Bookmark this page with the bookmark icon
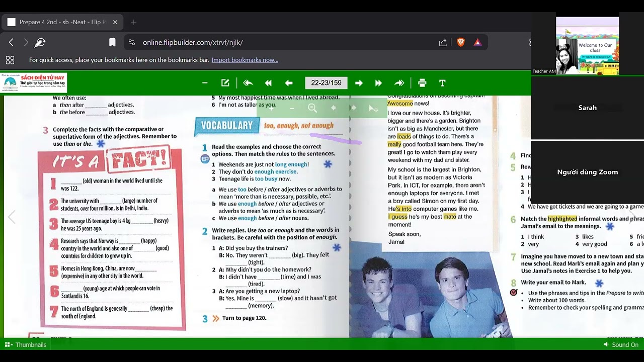The width and height of the screenshot is (644, 362). (112, 43)
